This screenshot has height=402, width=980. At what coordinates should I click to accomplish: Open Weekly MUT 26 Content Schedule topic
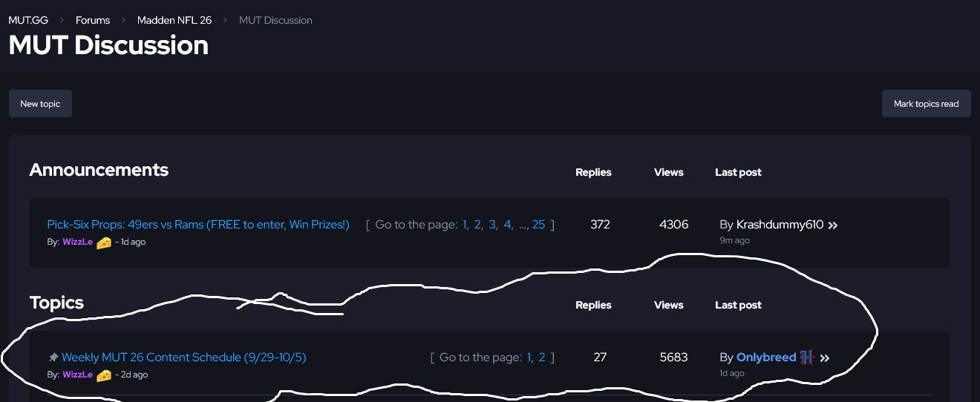(183, 357)
